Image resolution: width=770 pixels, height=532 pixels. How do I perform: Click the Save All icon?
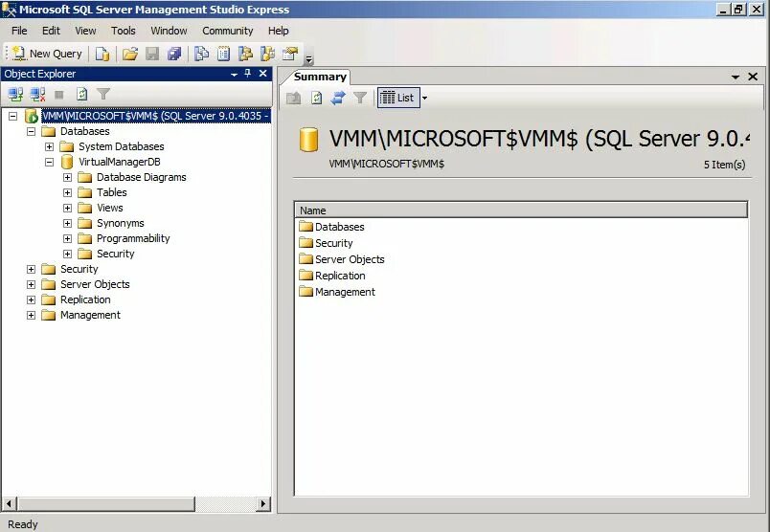point(174,54)
